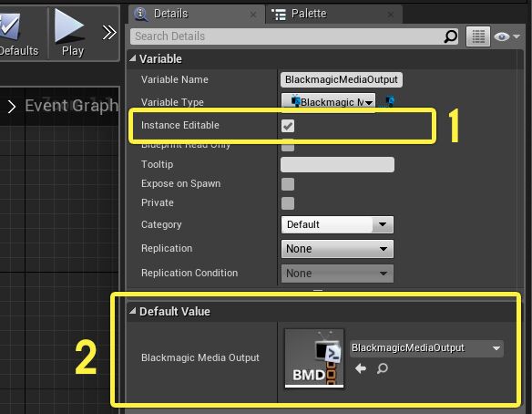Viewport: 532px width, 414px height.
Task: Expand advanced Variable options arrow
Action: (318, 291)
